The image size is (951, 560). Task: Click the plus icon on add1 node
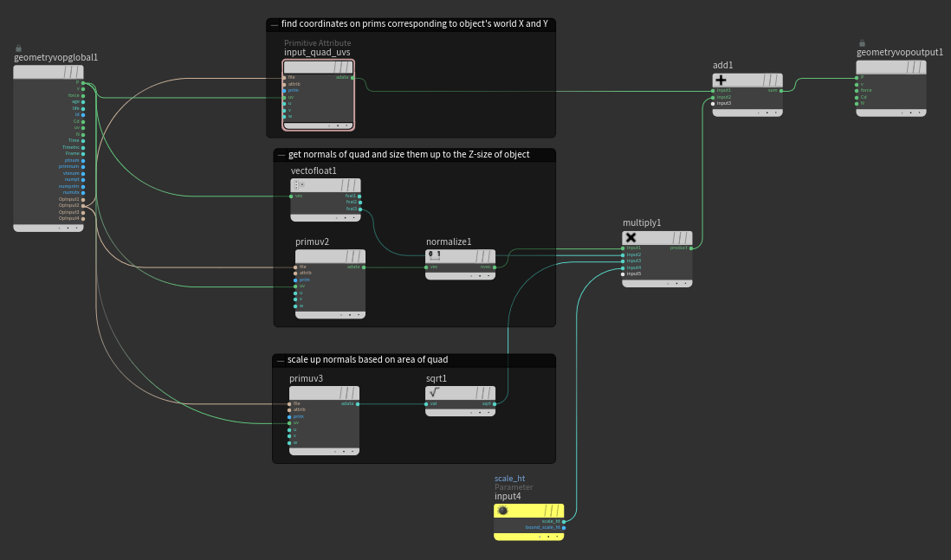click(721, 80)
